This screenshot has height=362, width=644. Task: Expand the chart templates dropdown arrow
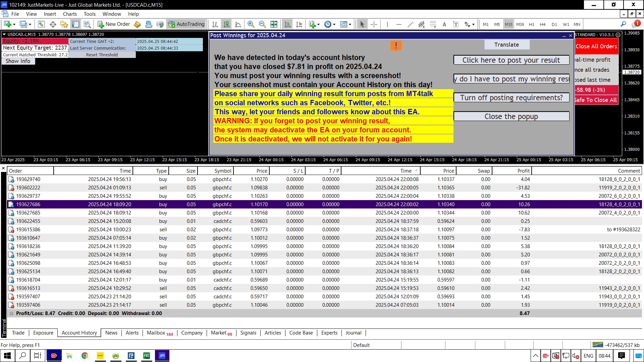pos(350,24)
